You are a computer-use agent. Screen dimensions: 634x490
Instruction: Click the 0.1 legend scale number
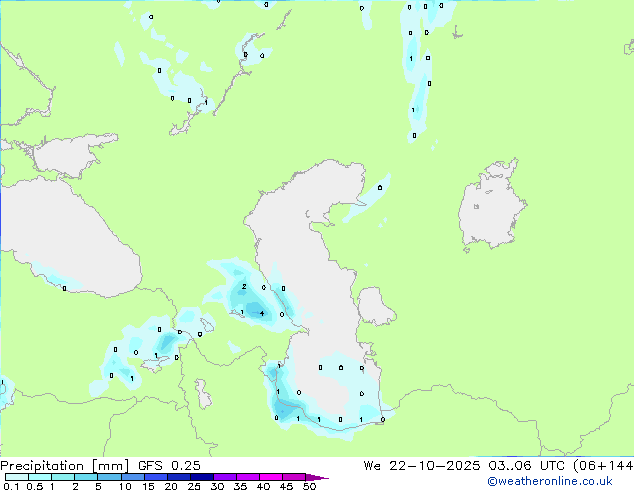11,486
